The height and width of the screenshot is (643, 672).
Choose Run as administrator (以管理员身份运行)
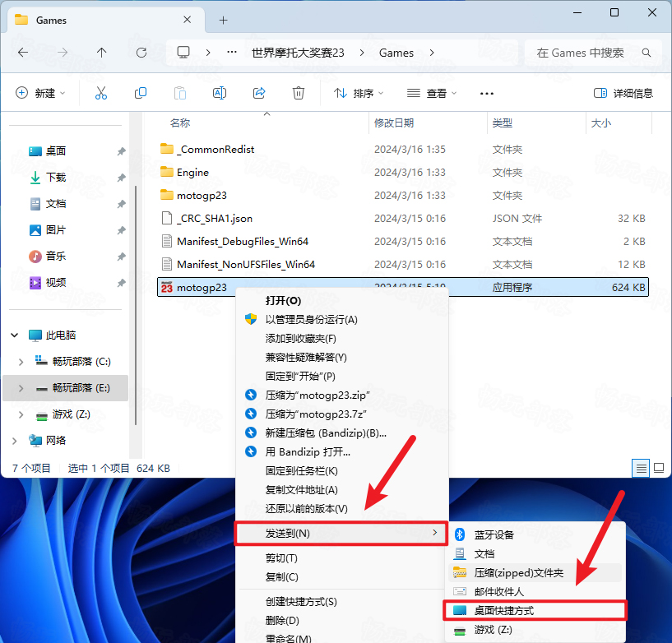click(x=341, y=320)
